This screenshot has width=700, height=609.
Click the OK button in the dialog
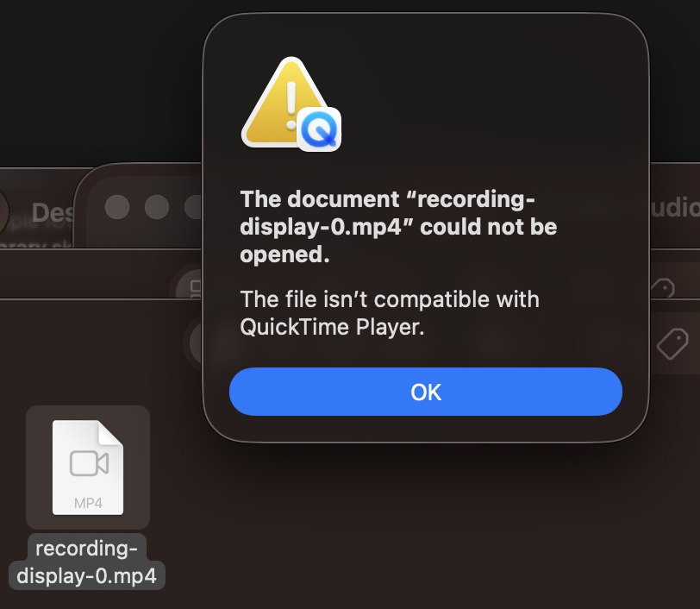[425, 392]
